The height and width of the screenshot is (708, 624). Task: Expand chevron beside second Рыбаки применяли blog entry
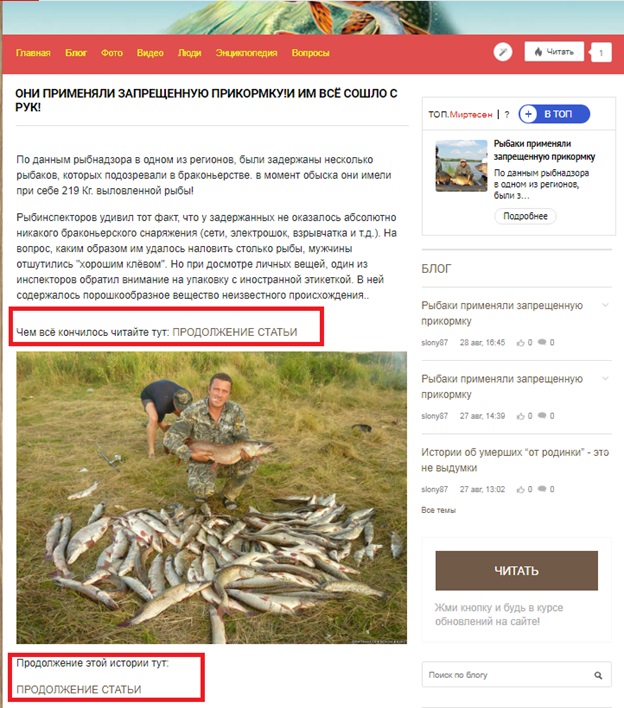[605, 378]
